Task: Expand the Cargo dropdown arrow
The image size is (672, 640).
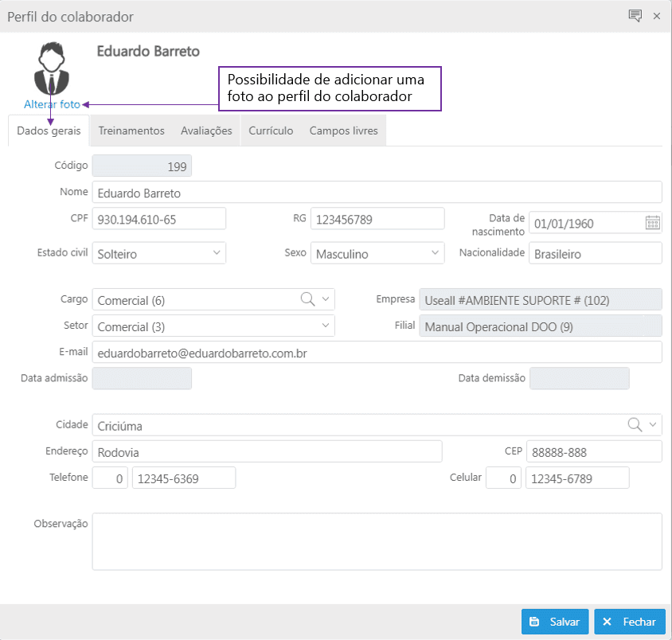Action: coord(325,299)
